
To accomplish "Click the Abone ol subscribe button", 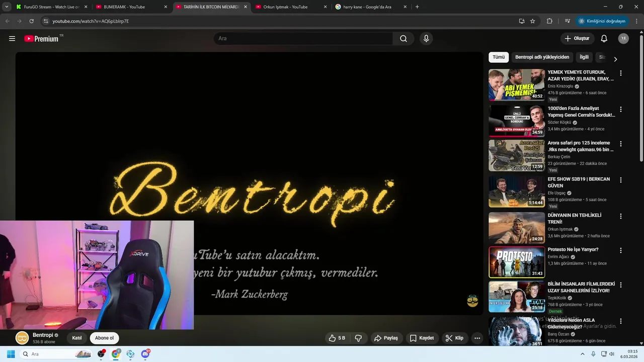I will 105,338.
